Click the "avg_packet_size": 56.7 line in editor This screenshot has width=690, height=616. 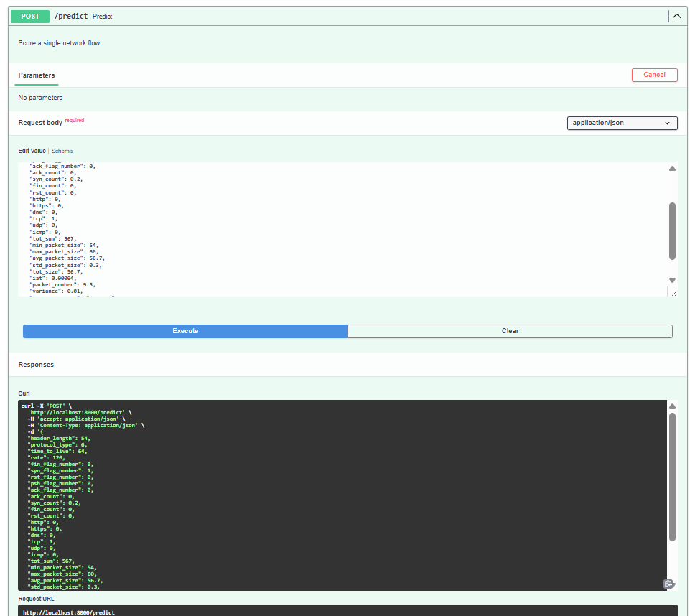pos(67,258)
